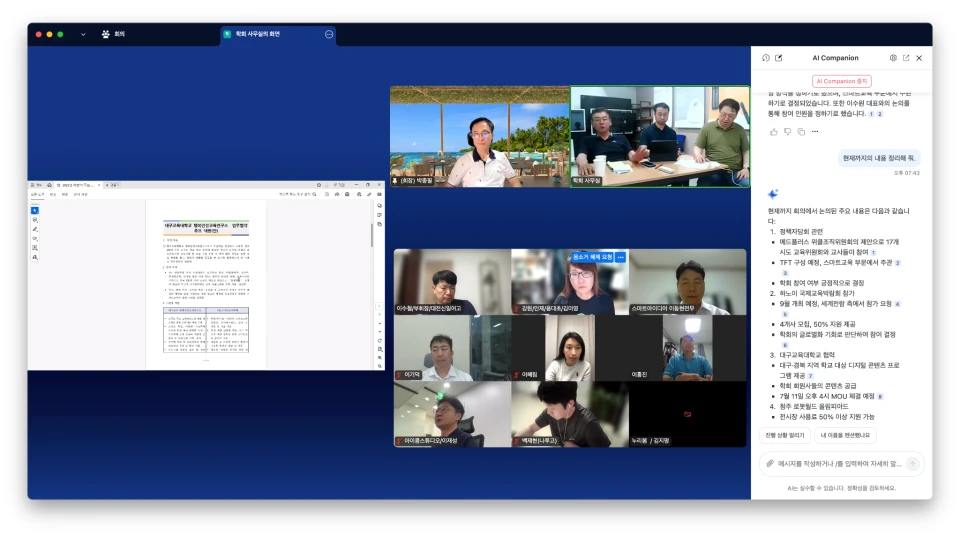This screenshot has width=960, height=540.
Task: Open the 메뉴 hamburger in PDF viewer
Action: [x=37, y=185]
